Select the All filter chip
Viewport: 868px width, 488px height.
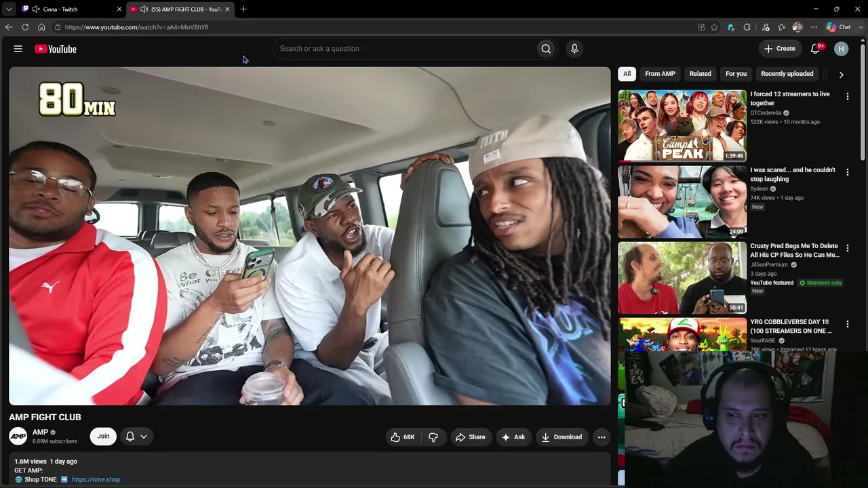click(627, 74)
